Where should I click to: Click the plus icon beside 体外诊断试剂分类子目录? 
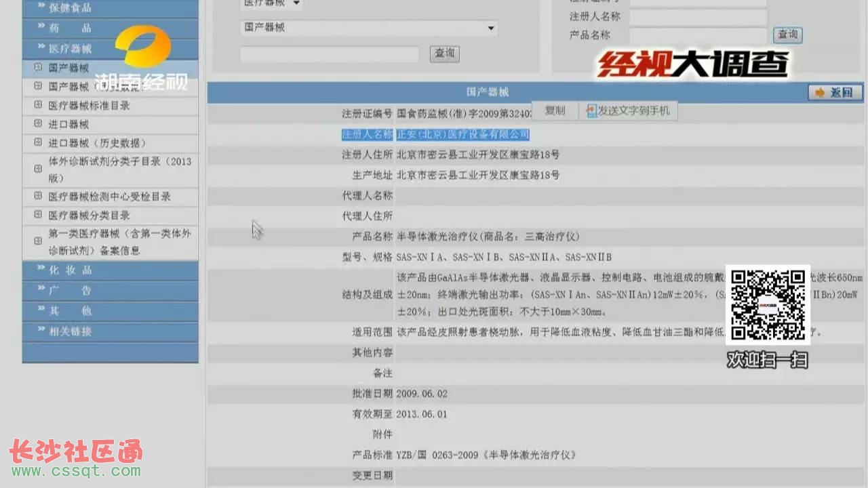(x=37, y=169)
